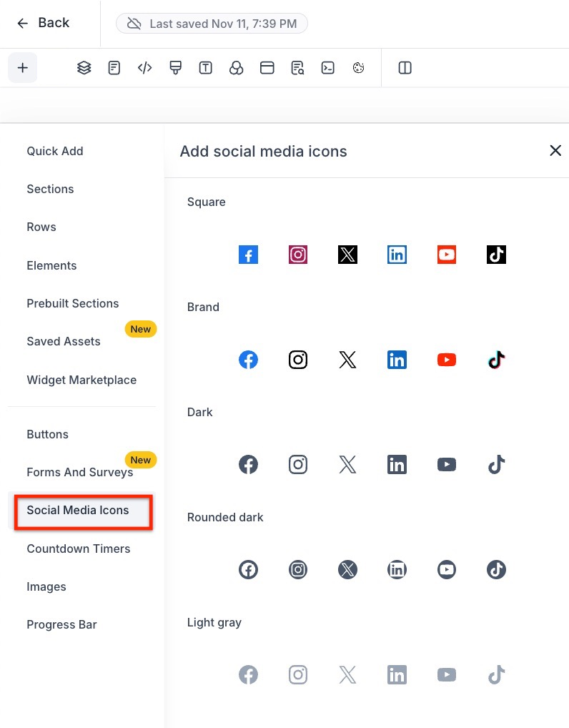Click the custom code brackets icon

click(145, 68)
